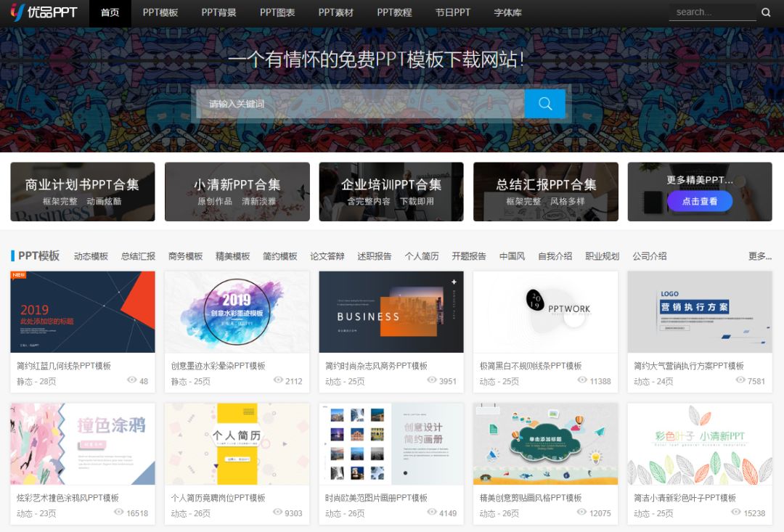Select the 首页 menu tab

point(110,12)
